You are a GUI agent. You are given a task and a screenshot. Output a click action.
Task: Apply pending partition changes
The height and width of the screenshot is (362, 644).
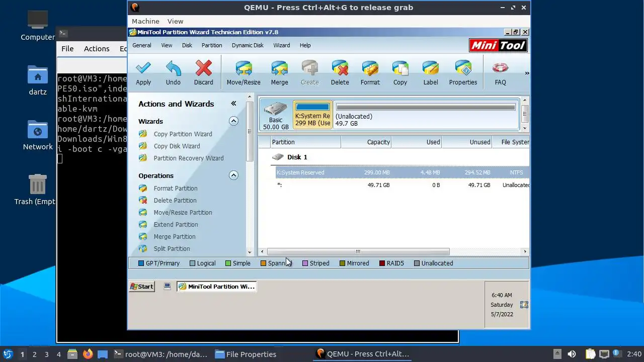143,73
